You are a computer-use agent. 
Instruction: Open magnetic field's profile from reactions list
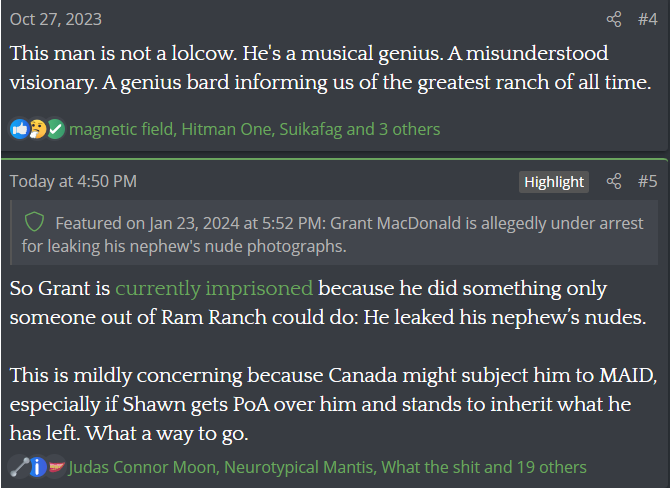click(x=122, y=129)
